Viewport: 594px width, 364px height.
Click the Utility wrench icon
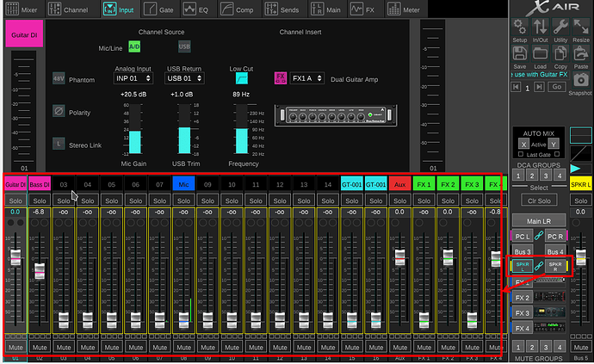click(x=560, y=28)
